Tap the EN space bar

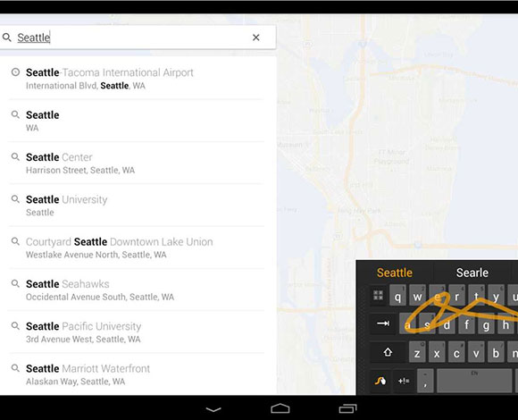[474, 381]
